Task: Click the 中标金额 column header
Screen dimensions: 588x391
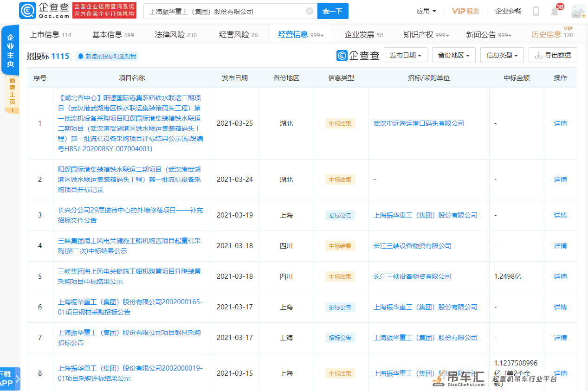Action: 517,78
